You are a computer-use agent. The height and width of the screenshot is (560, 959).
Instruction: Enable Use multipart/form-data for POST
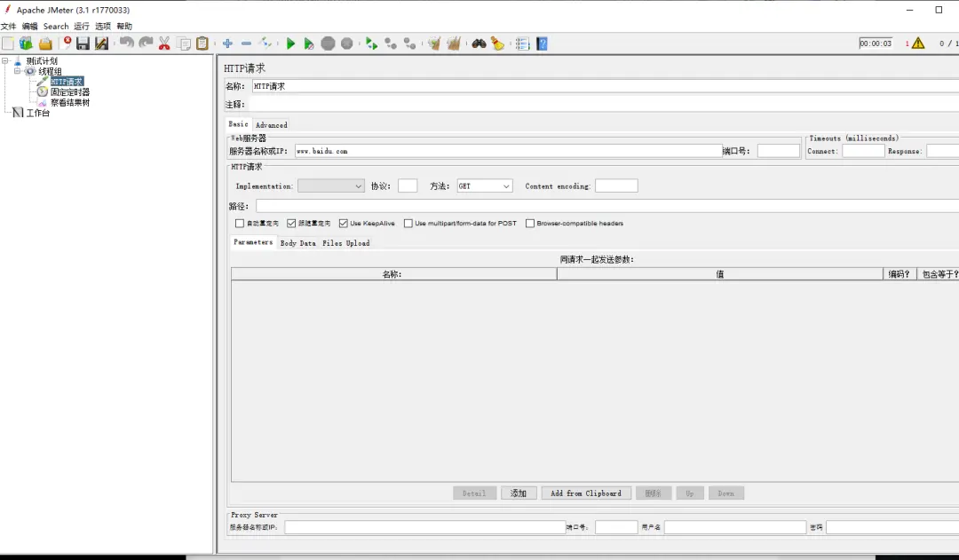tap(408, 223)
